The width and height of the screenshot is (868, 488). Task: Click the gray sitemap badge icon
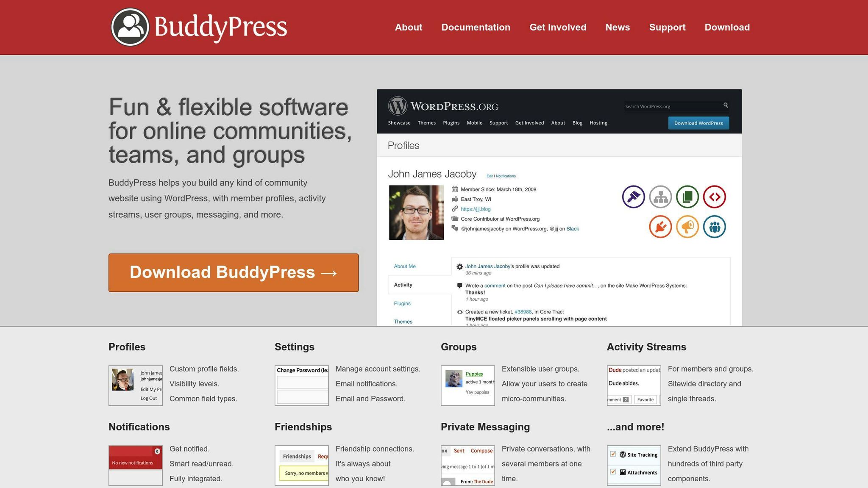tap(660, 197)
